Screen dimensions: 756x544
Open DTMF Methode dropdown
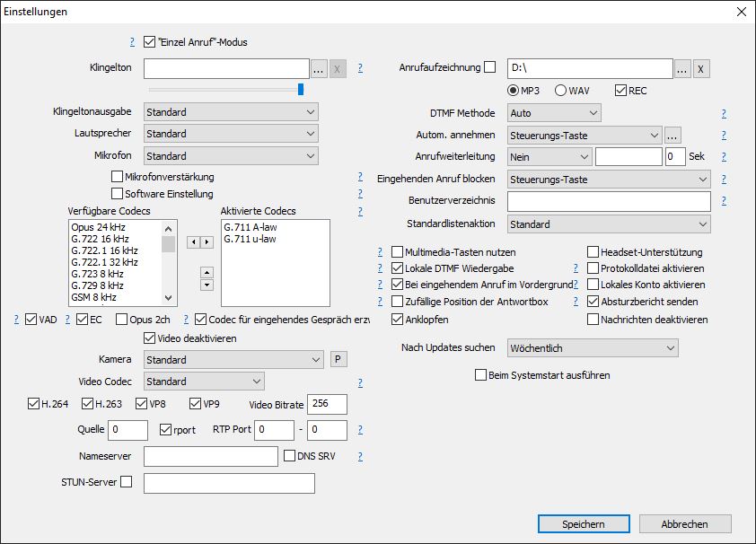(554, 113)
